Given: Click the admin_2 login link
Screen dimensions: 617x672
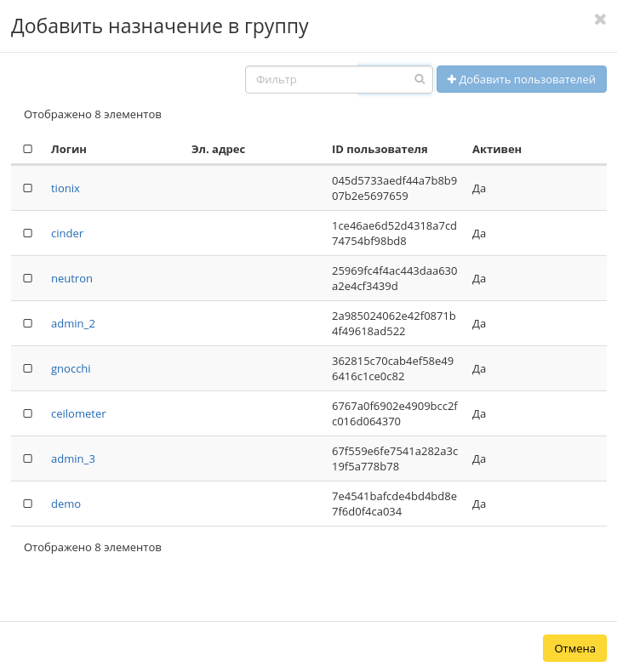Looking at the screenshot, I should pos(73,323).
